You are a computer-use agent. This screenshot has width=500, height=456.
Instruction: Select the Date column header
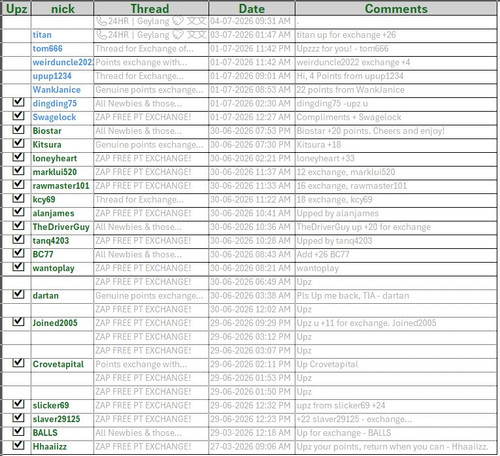coord(252,9)
